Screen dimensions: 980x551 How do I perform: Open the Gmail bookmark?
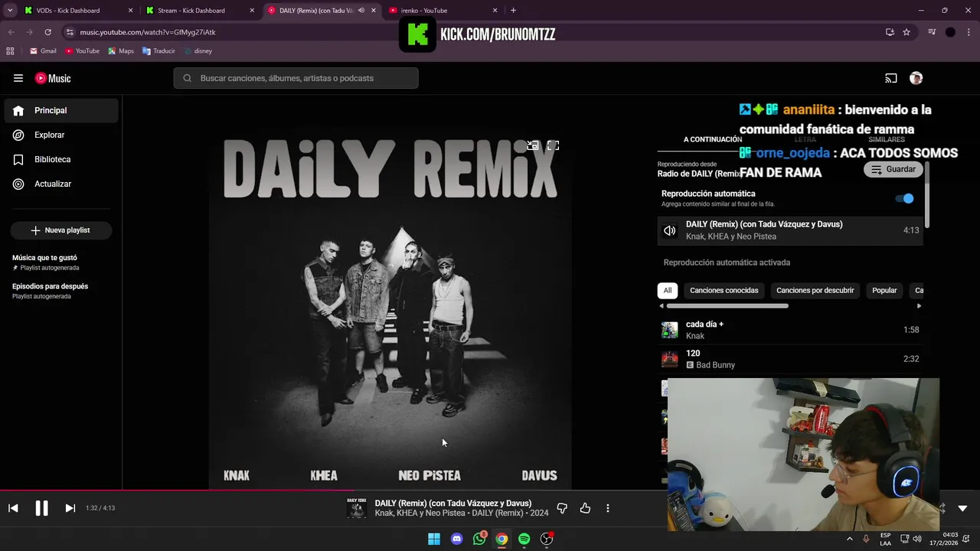(43, 51)
